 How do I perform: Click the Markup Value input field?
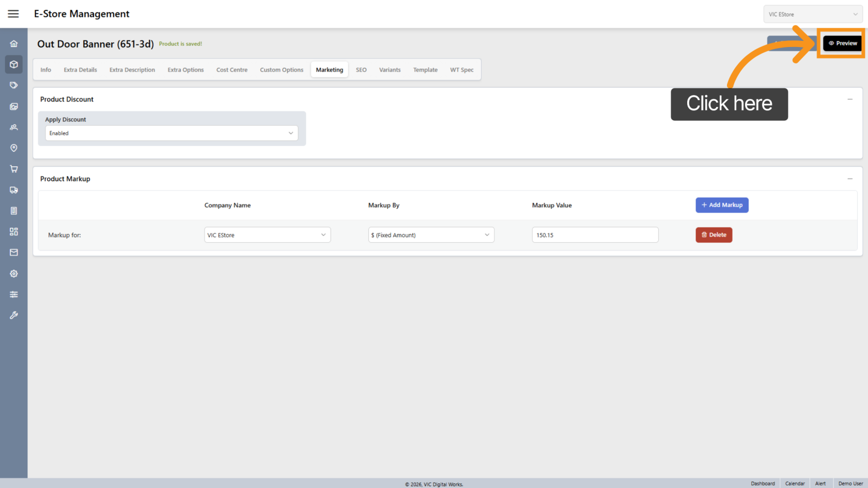click(x=595, y=235)
